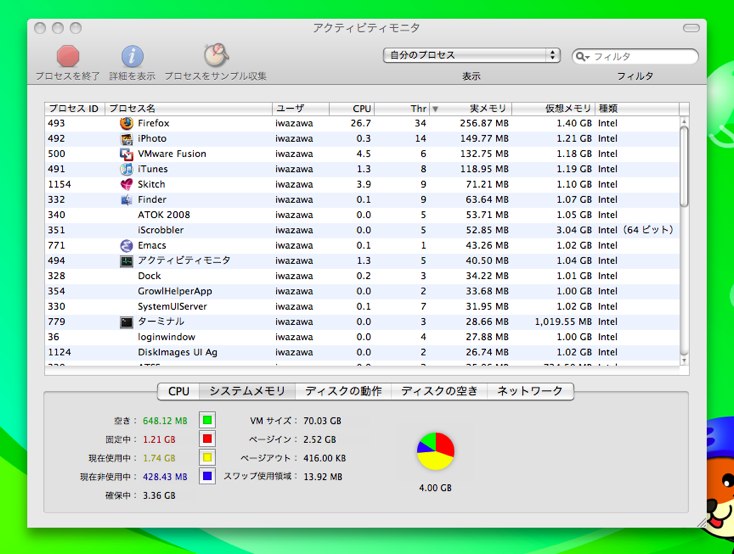The image size is (734, 554).
Task: Click the yellow 現在使用中 color swatch
Action: (x=207, y=458)
